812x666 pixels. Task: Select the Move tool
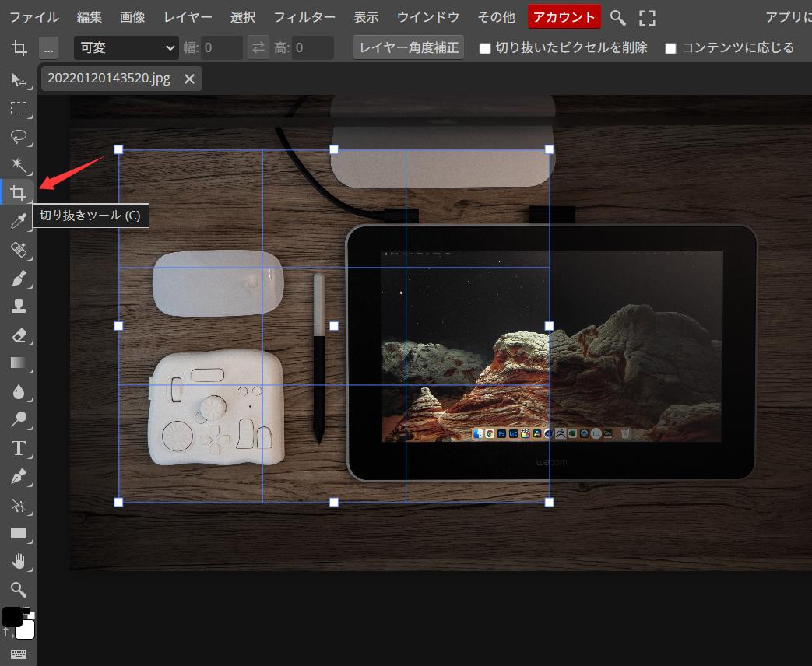(x=19, y=80)
